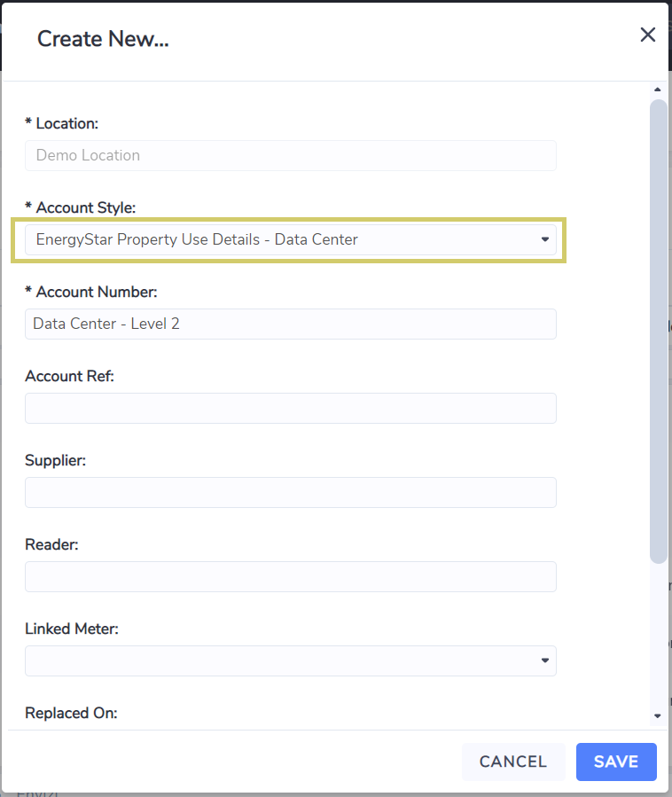Click the Account Ref label text

(70, 376)
